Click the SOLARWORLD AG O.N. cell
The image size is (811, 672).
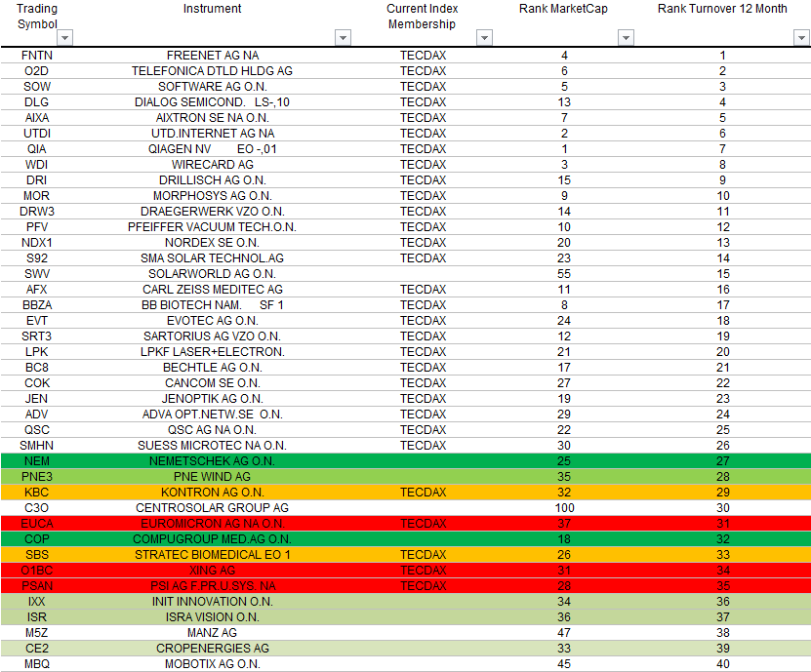[212, 273]
